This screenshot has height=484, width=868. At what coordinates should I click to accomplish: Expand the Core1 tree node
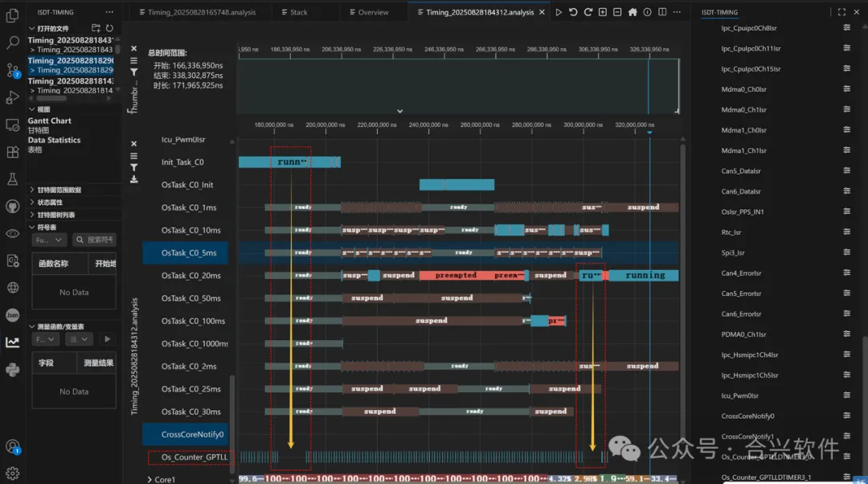tap(149, 479)
